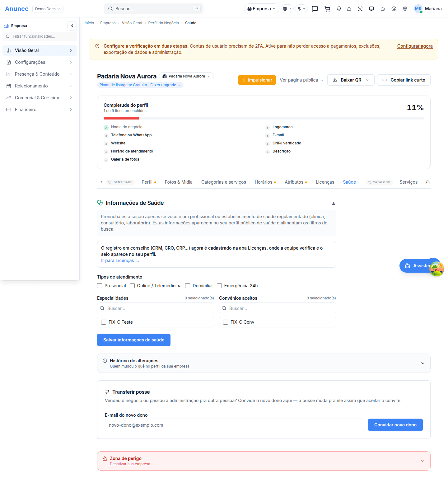Open the robot assistant icon in header
This screenshot has height=488, width=448.
pyautogui.click(x=383, y=9)
